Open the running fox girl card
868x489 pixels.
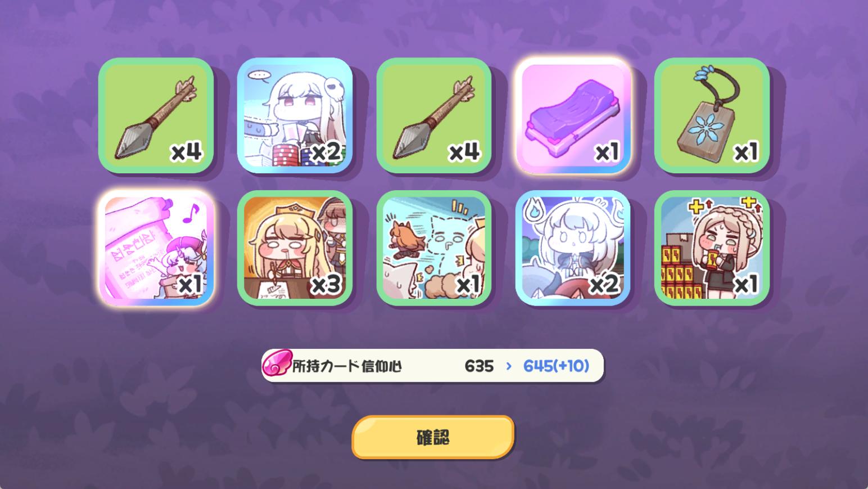pos(433,248)
